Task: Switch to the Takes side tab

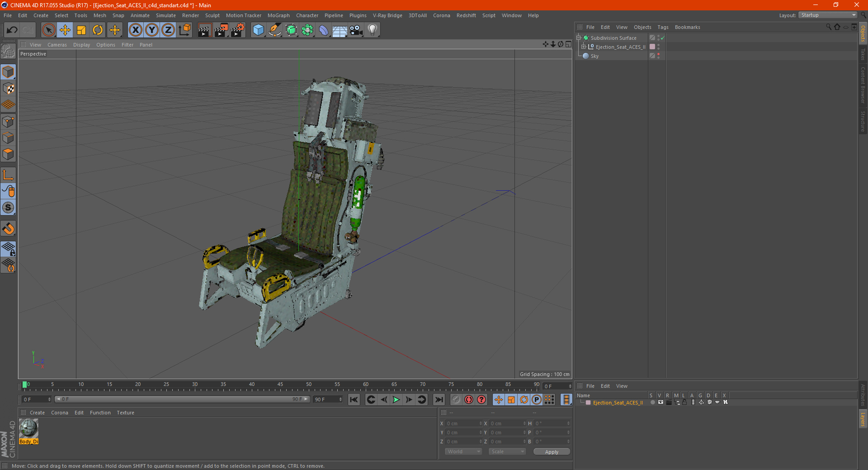Action: coord(863,54)
